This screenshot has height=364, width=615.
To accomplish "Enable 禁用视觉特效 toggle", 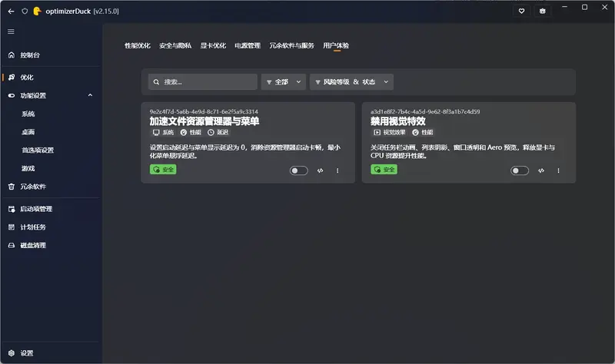I will (520, 170).
